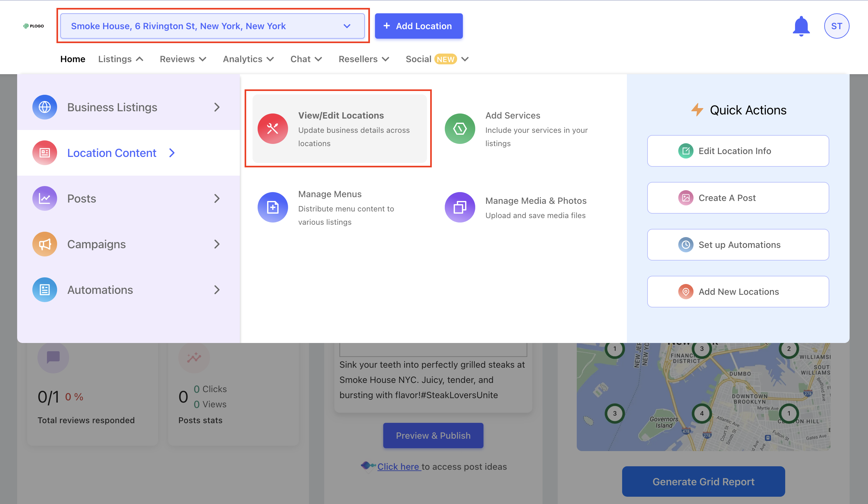Click the Campaigns megaphone icon

tap(45, 244)
